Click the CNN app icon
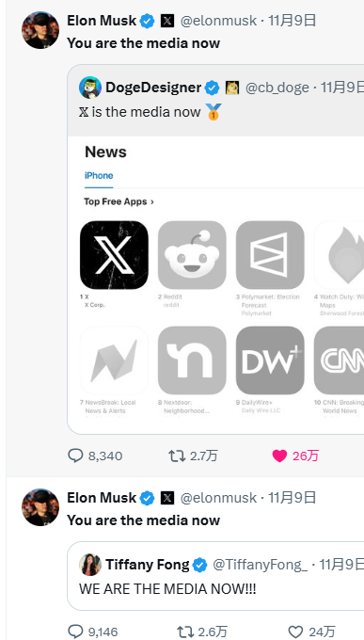 339,360
